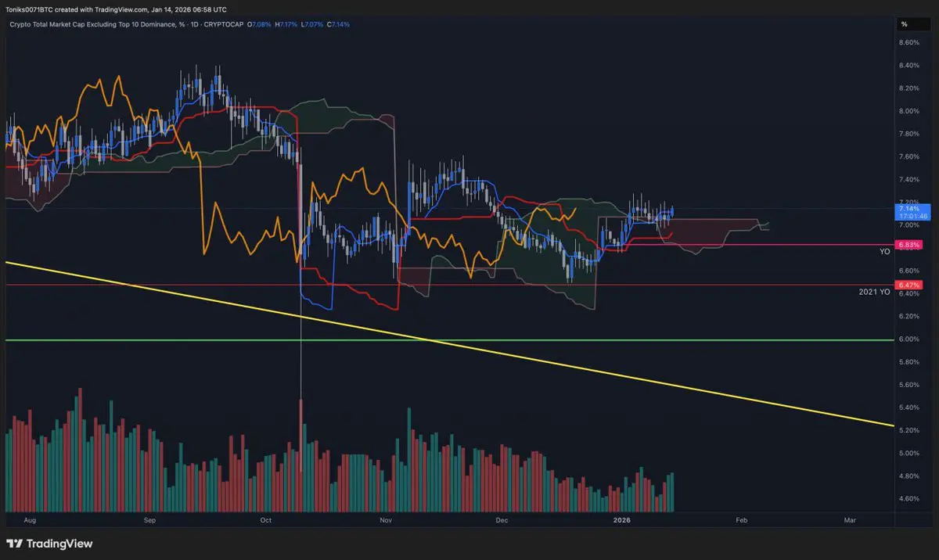Click the '6.00%' price axis label
Screen dimensions: 939x560
[x=908, y=339]
